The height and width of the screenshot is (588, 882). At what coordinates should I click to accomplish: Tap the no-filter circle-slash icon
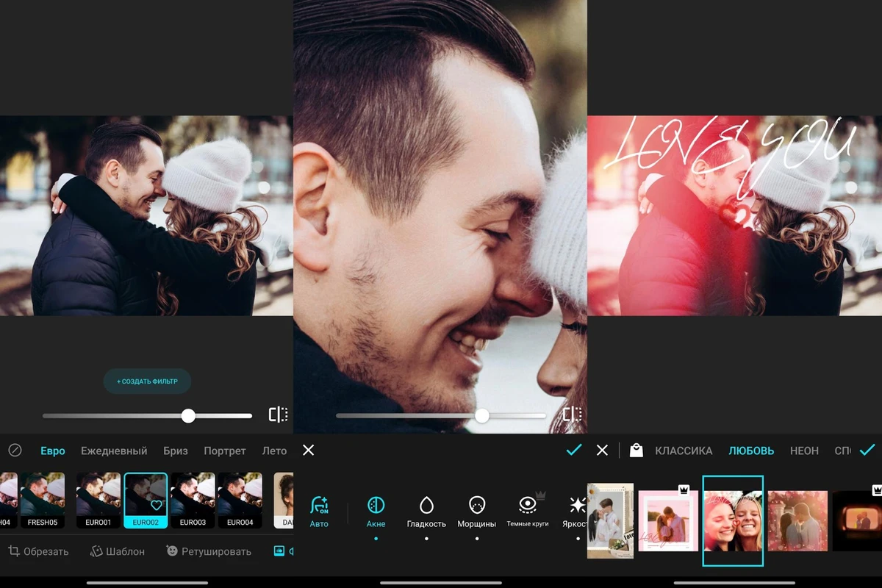(15, 451)
